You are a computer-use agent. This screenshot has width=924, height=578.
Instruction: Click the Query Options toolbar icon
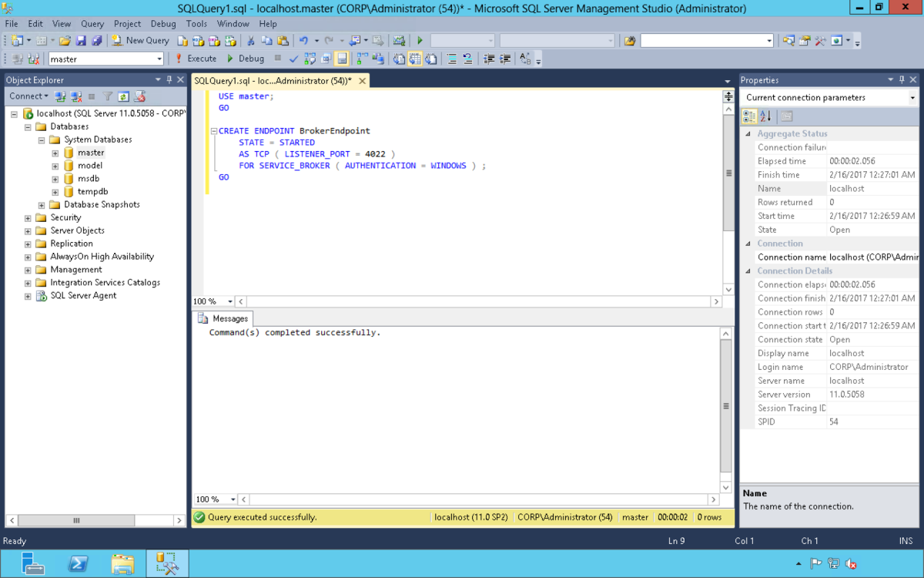point(326,59)
